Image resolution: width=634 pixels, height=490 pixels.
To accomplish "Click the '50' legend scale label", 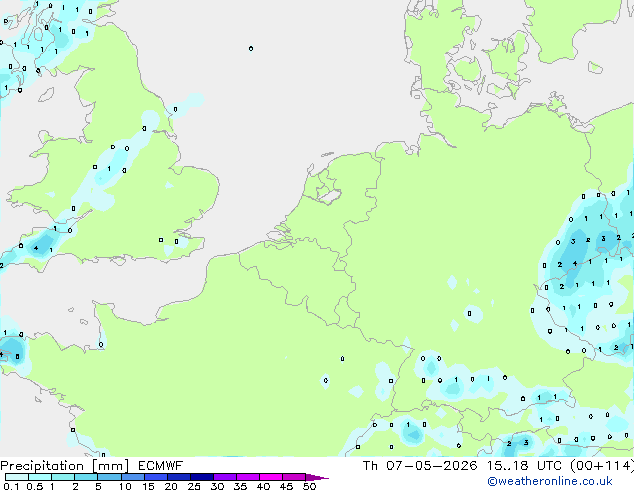I will click(x=309, y=486).
